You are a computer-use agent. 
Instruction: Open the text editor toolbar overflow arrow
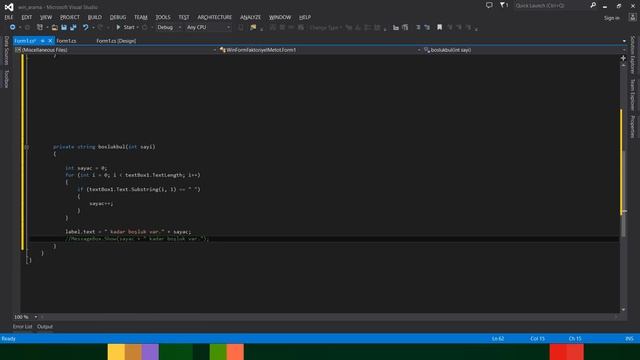coord(476,28)
